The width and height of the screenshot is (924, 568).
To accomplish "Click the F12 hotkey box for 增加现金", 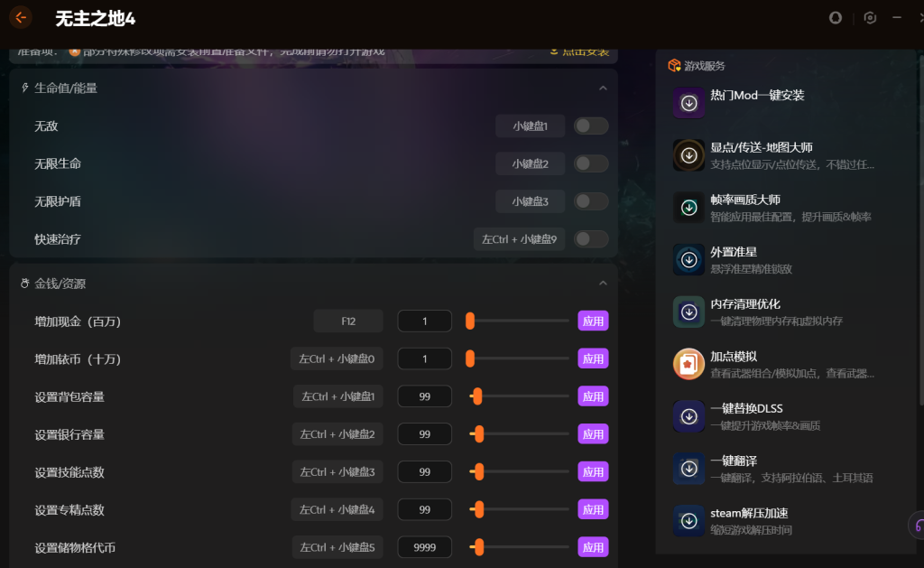I will [348, 321].
